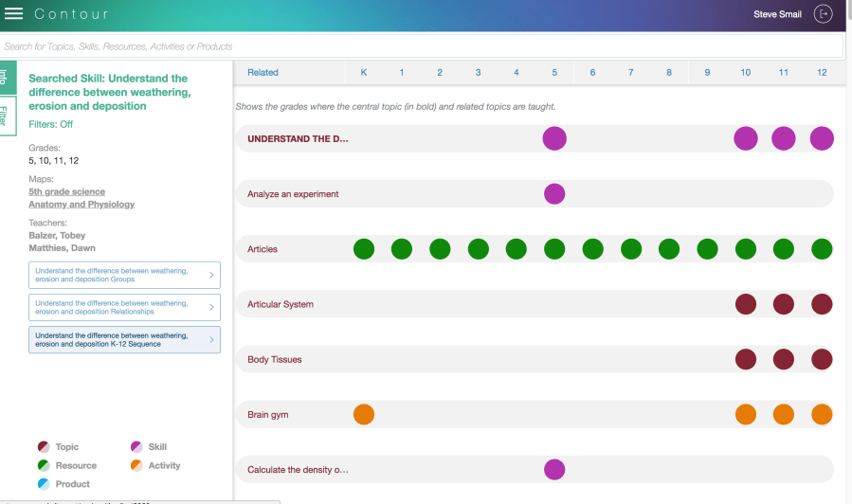Toggle the Topic legend filter

tap(45, 447)
